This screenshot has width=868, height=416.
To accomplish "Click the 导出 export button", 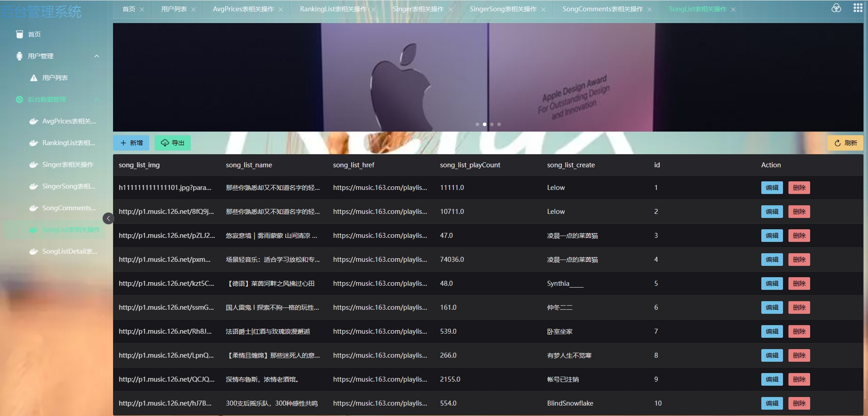I will coord(173,143).
